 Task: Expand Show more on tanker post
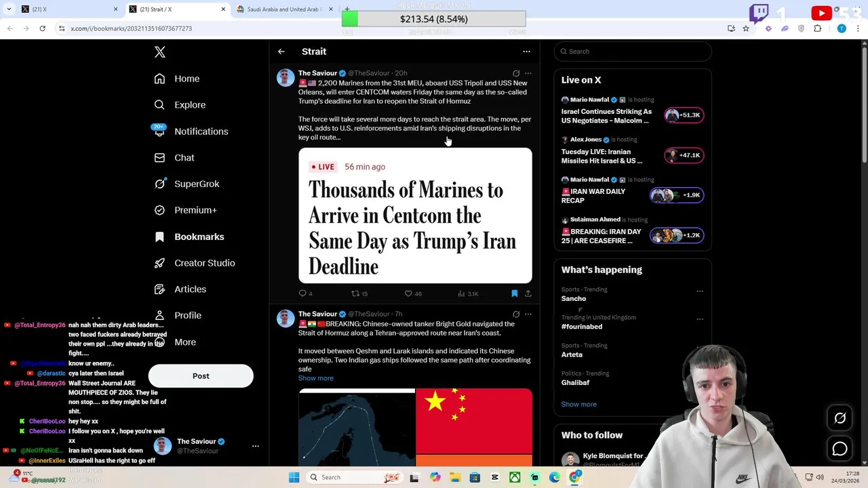click(x=316, y=378)
